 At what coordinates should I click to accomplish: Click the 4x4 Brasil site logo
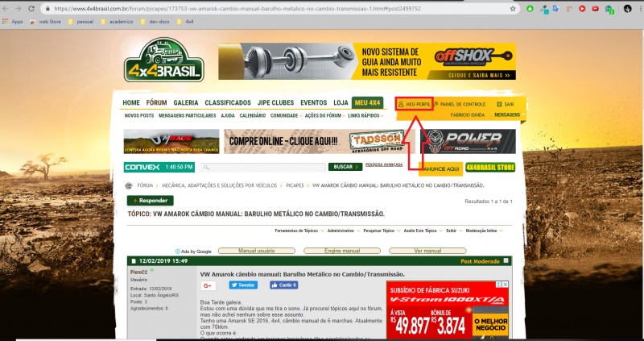(164, 60)
